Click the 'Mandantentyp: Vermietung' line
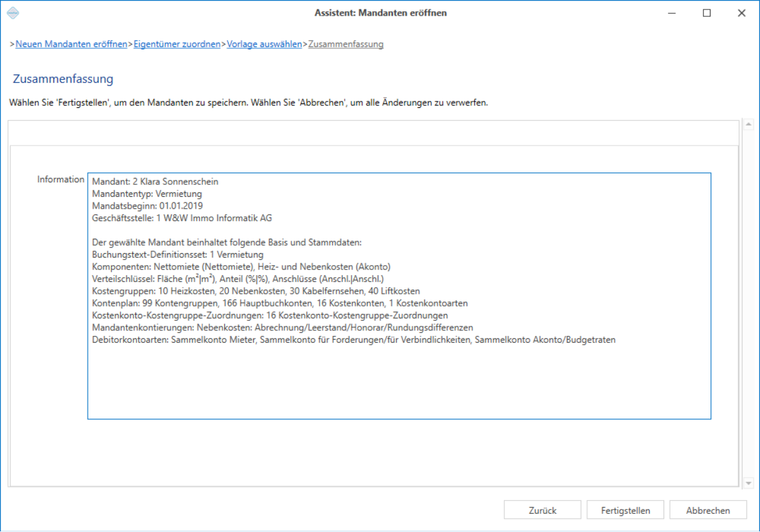The height and width of the screenshot is (532, 760). pos(147,194)
